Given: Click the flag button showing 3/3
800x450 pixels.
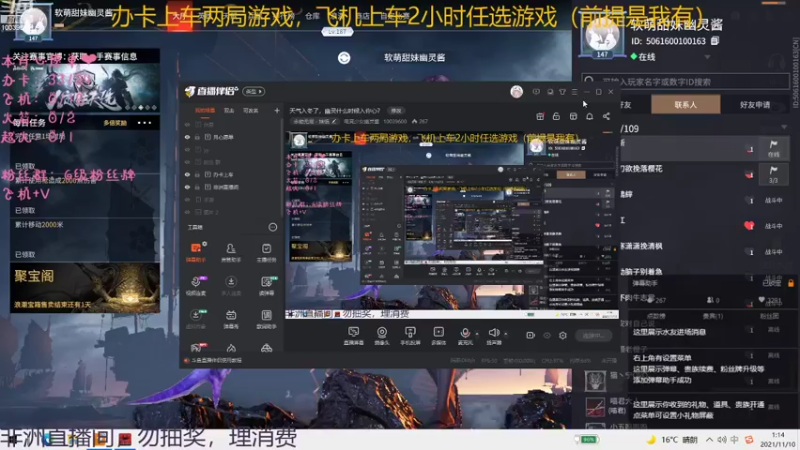Looking at the screenshot, I should tap(773, 174).
